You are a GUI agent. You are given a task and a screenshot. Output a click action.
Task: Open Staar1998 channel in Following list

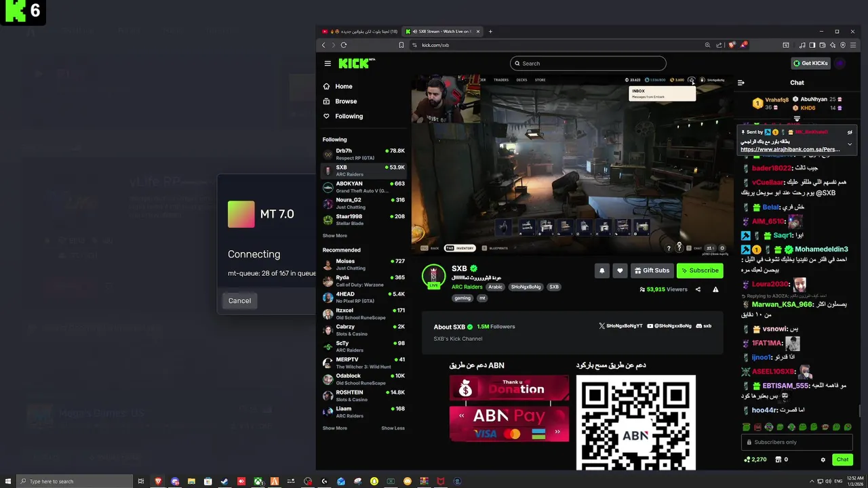point(363,220)
